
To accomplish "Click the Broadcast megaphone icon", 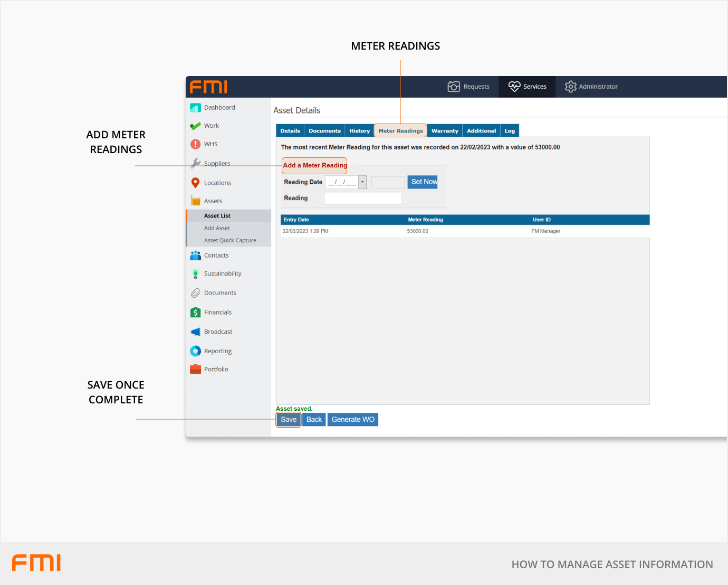I will click(x=195, y=332).
